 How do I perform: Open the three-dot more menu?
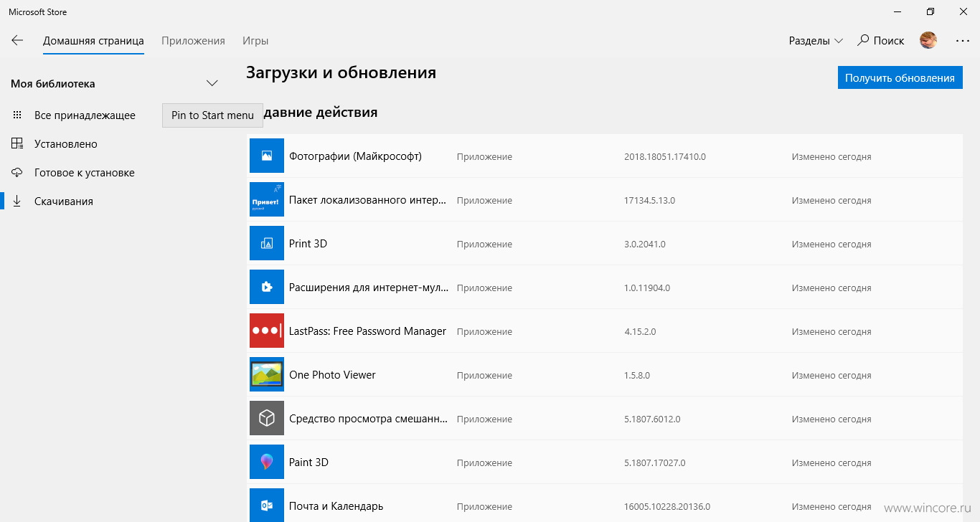(x=963, y=41)
